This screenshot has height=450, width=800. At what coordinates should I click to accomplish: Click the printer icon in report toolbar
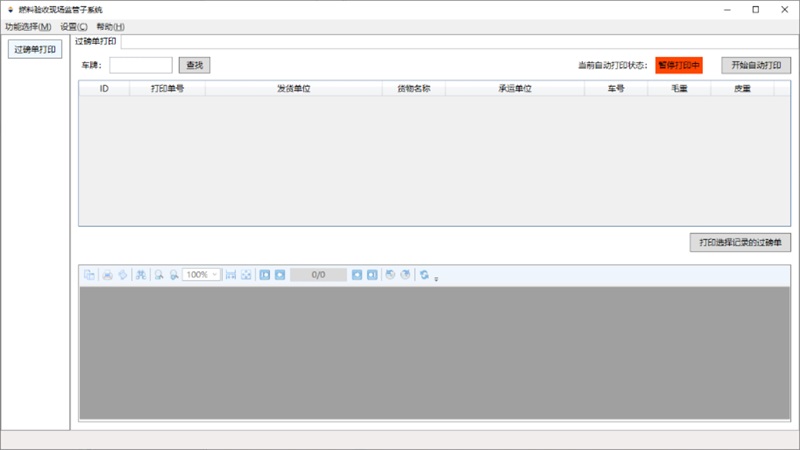[x=107, y=275]
